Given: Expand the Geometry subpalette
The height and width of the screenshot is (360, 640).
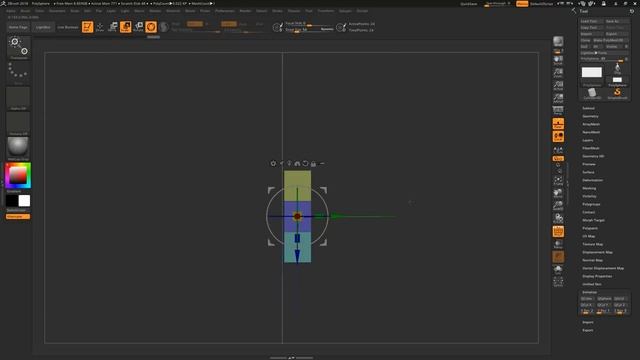Looking at the screenshot, I should (x=590, y=116).
